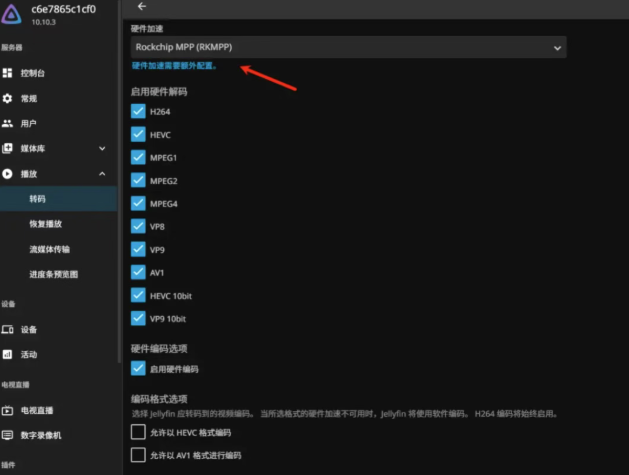The height and width of the screenshot is (475, 629).
Task: Disable 启用硬件编码 checkbox
Action: (138, 368)
